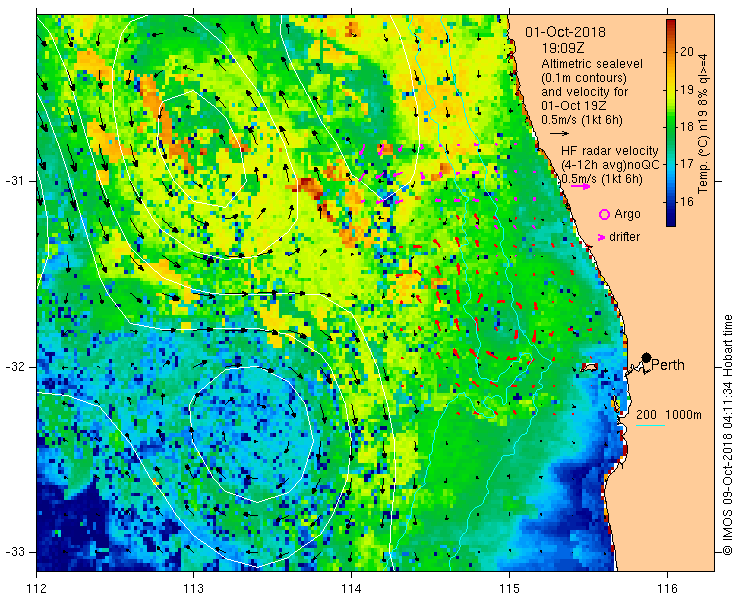Click the '200 1000m' depth label

[x=669, y=415]
